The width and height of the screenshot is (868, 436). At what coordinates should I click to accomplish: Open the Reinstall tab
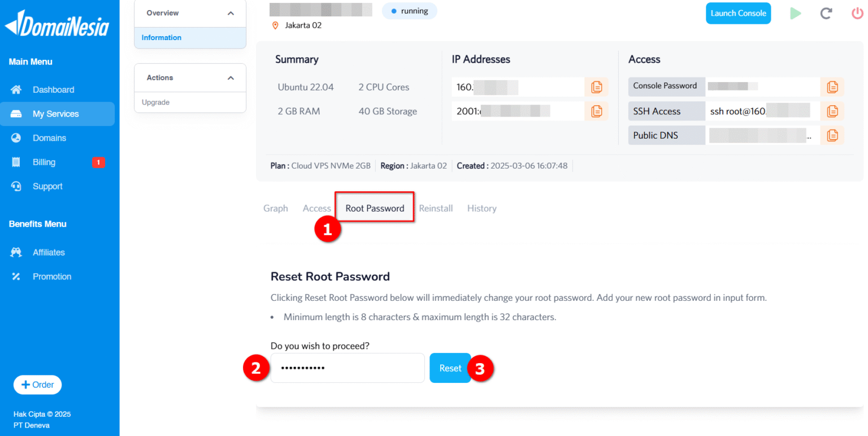coord(436,208)
